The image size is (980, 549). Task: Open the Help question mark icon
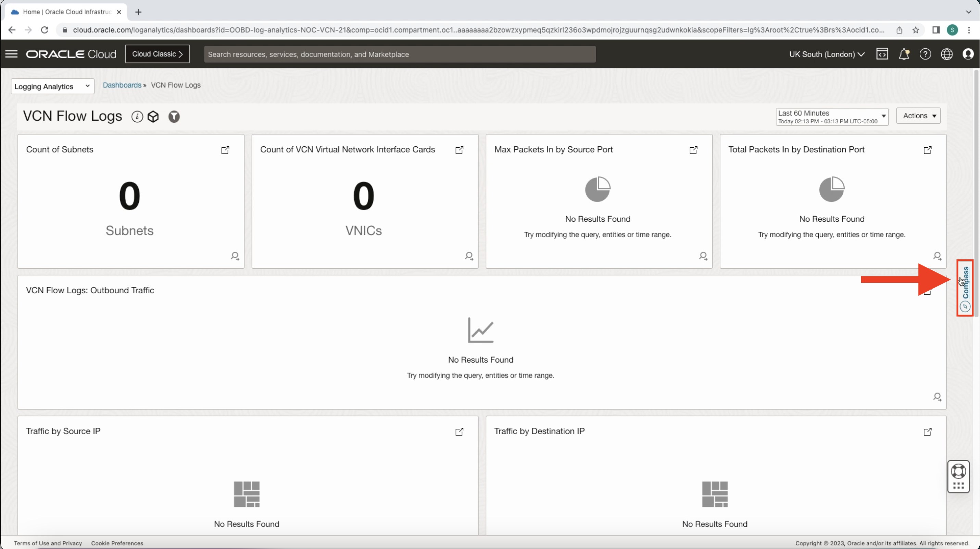(x=926, y=54)
